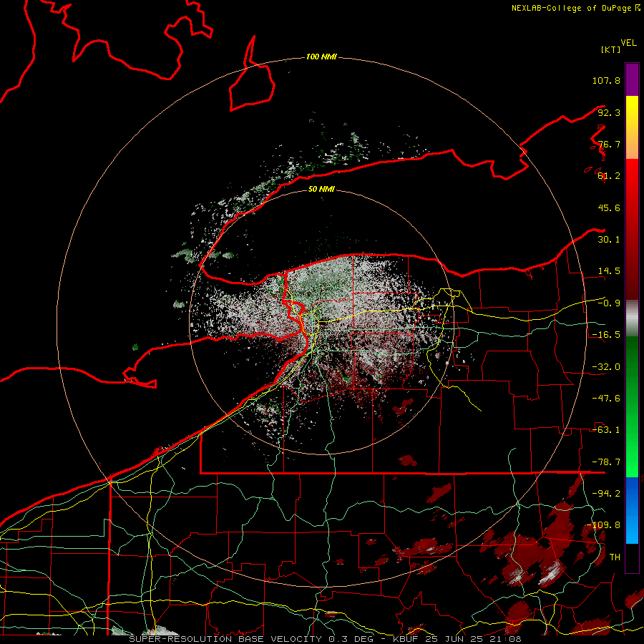Click the purple segment of the color bar

[632, 79]
